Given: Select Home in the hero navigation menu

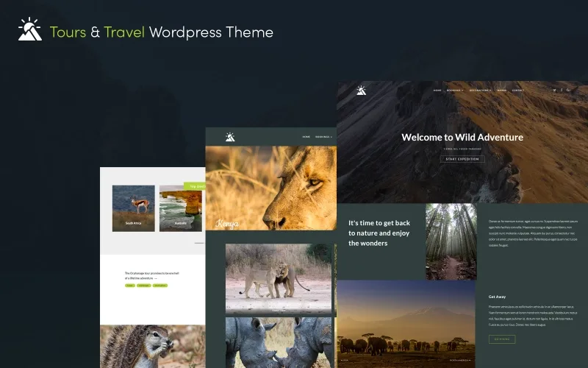Looking at the screenshot, I should pos(437,90).
